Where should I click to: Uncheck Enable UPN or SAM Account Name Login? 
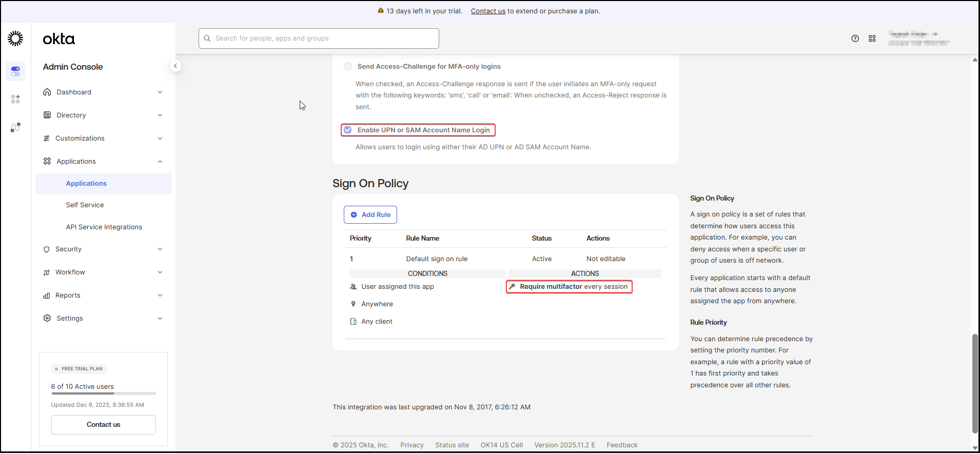348,130
